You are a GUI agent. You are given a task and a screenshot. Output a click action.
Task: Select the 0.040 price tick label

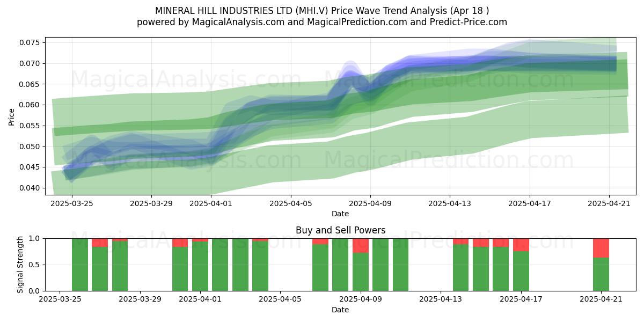click(x=31, y=188)
